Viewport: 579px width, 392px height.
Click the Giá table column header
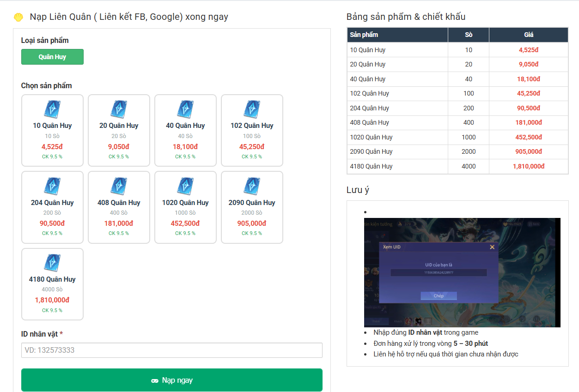point(528,35)
